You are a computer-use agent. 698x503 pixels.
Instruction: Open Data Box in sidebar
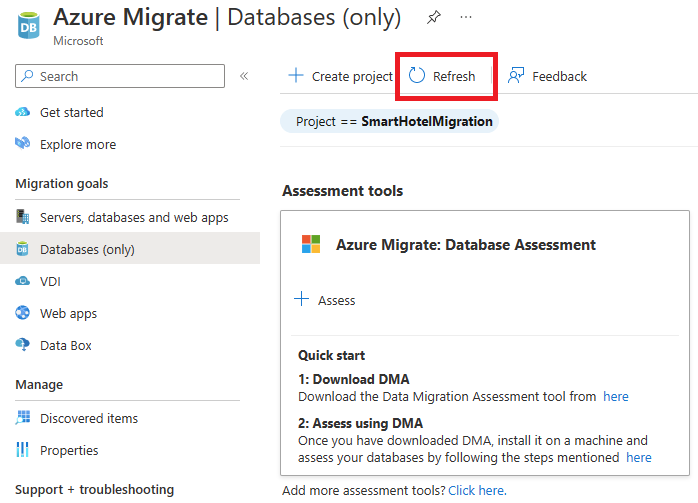66,346
